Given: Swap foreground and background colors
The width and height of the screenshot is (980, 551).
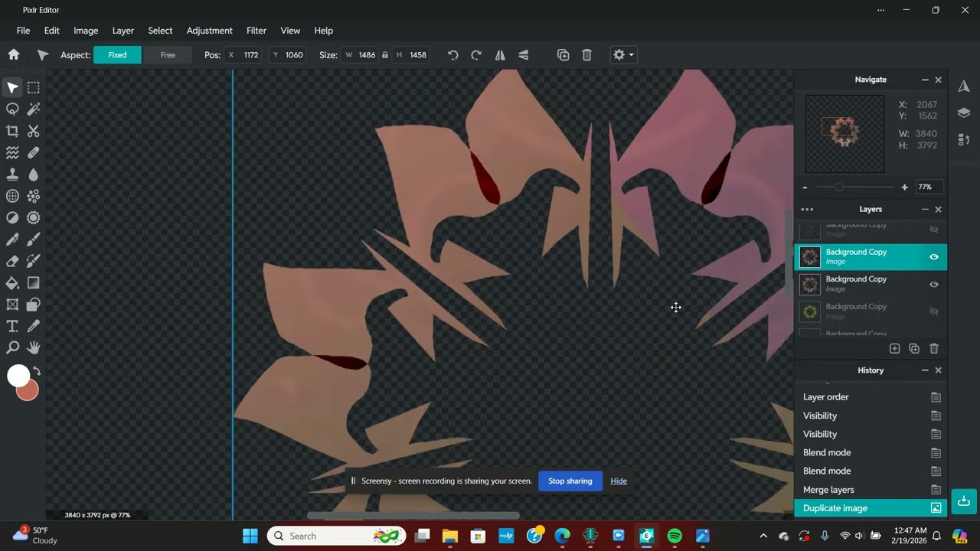Looking at the screenshot, I should pos(37,371).
